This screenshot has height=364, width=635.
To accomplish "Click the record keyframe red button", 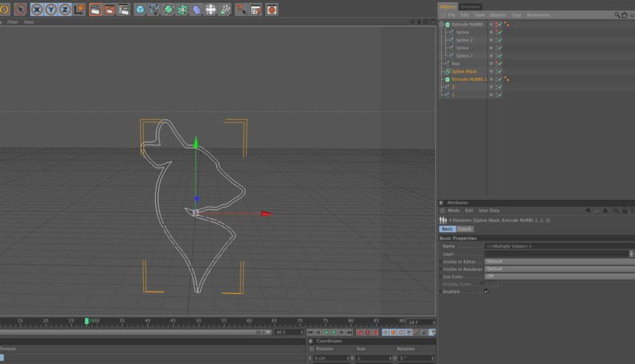I will tap(360, 332).
